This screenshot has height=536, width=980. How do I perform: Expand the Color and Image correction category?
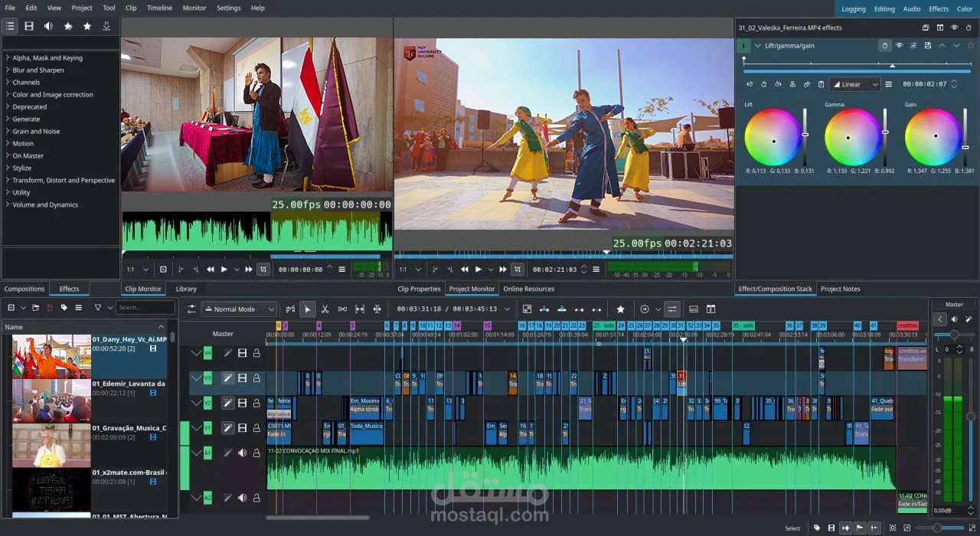pyautogui.click(x=52, y=95)
